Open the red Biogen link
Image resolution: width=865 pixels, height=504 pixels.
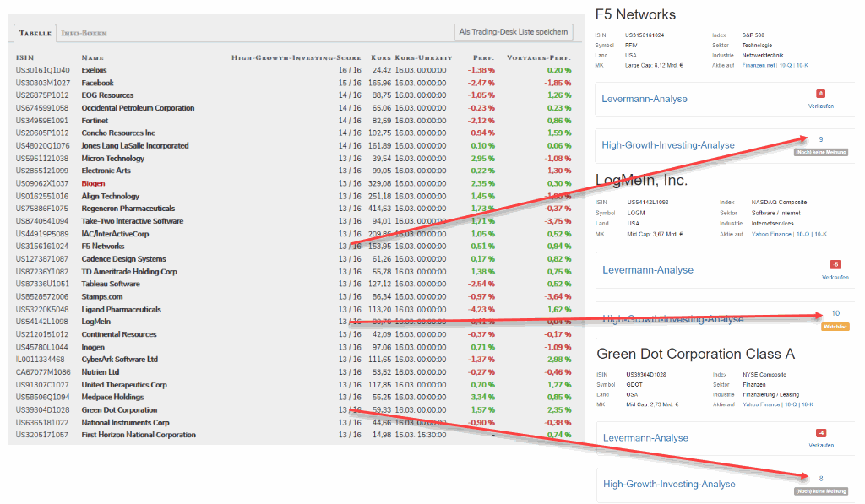click(x=93, y=184)
